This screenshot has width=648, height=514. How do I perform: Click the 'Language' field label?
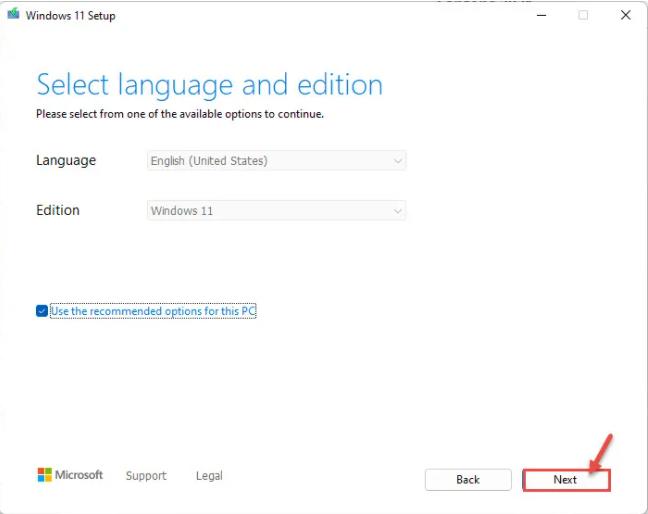point(66,160)
